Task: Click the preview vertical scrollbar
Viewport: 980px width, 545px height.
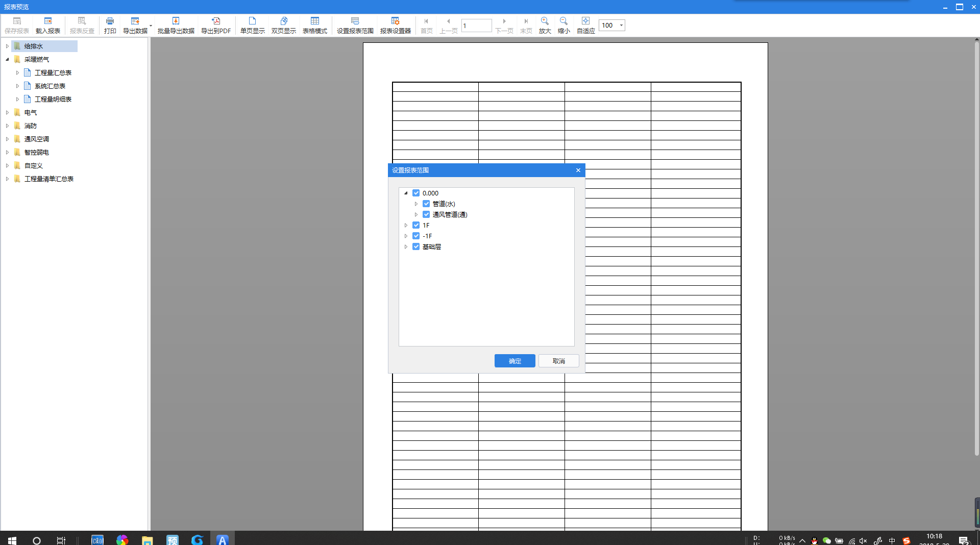Action: (x=977, y=248)
